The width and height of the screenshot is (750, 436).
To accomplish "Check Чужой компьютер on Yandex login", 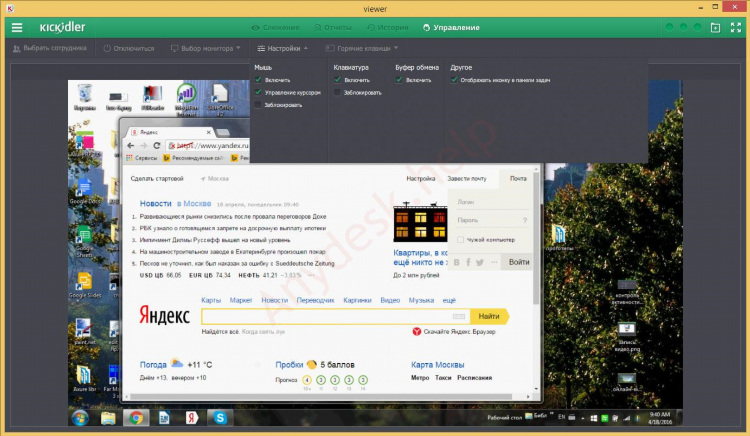I will tap(460, 240).
